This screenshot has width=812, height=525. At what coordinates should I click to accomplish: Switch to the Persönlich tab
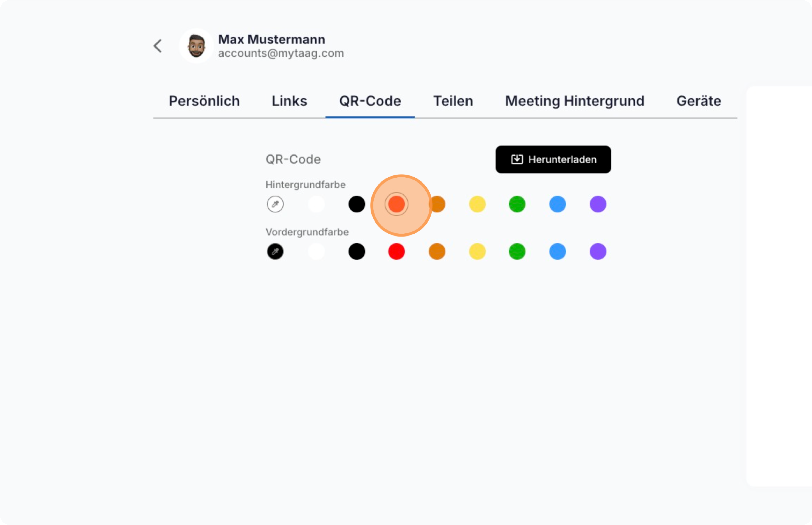click(204, 101)
